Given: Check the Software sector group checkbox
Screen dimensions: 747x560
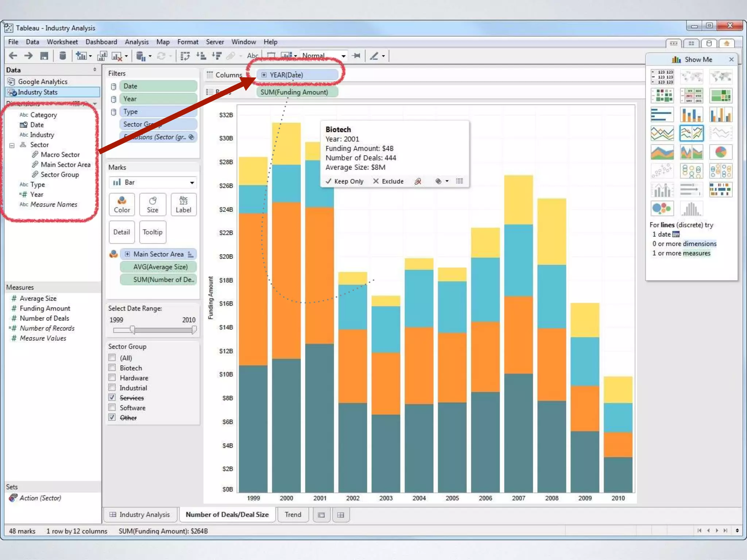Looking at the screenshot, I should point(112,407).
